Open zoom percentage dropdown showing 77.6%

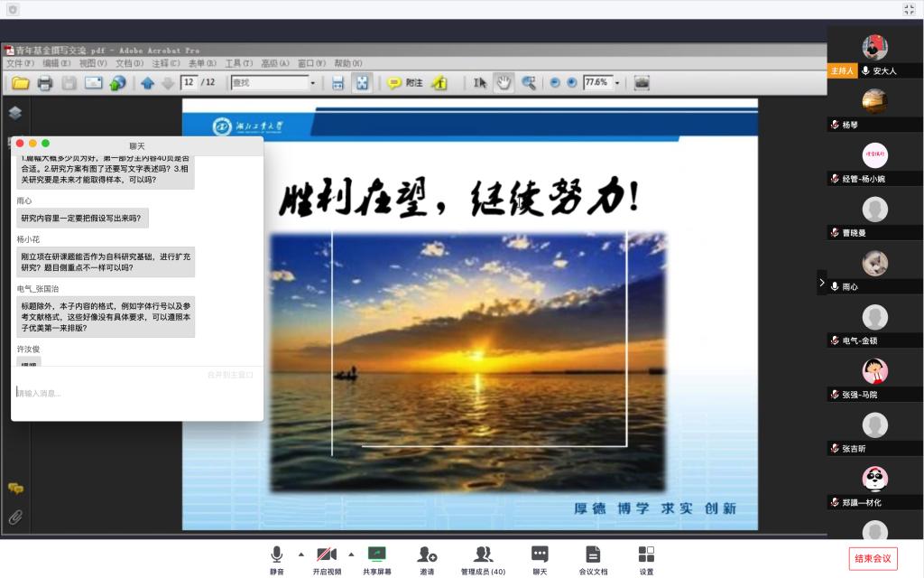tap(618, 83)
